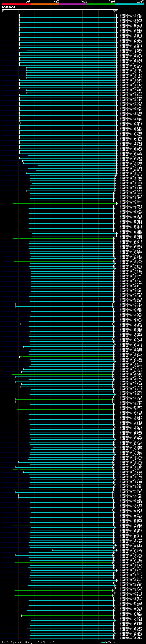Click the =50char. scale legend
This screenshot has height=644, width=146.
point(109,642)
